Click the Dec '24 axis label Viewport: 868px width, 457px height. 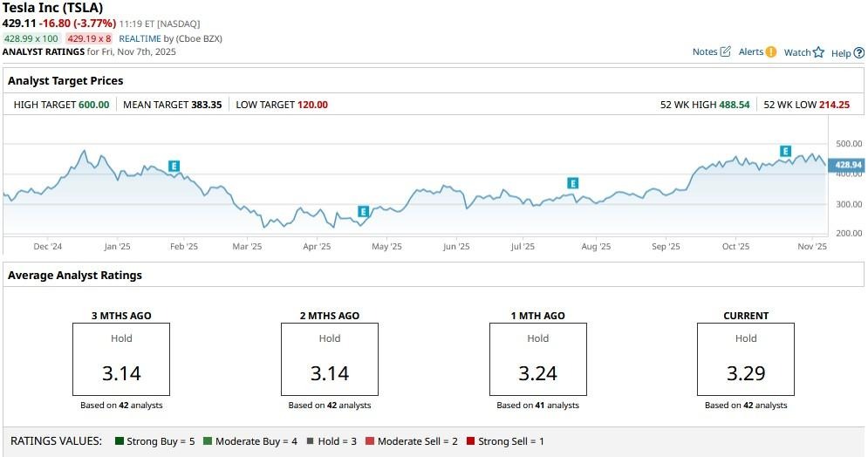[x=48, y=247]
